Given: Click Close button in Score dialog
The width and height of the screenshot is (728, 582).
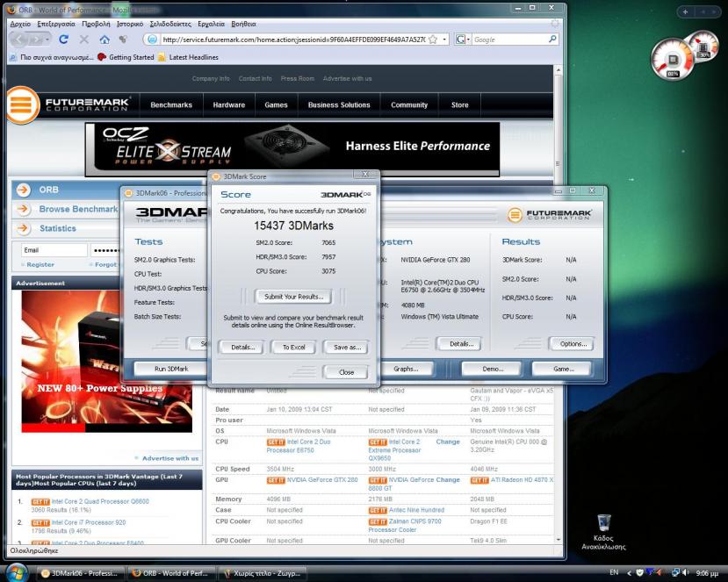Looking at the screenshot, I should tap(346, 372).
